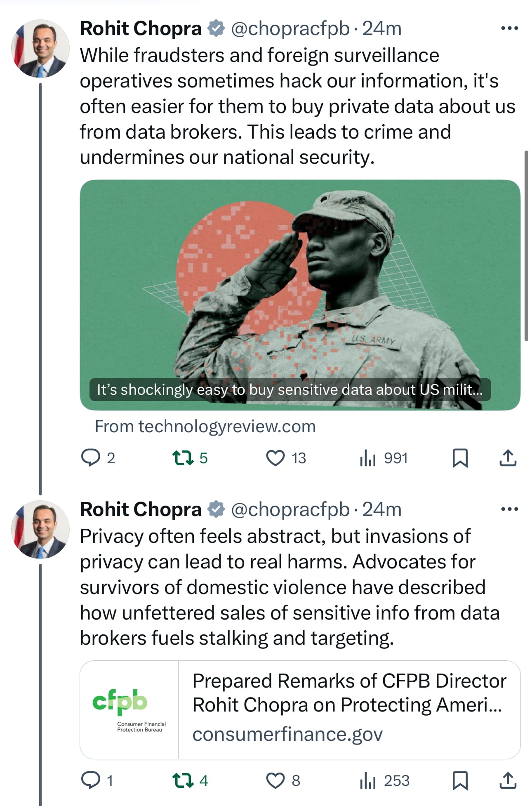
Task: Open more options menu on second tweet
Action: 509,509
